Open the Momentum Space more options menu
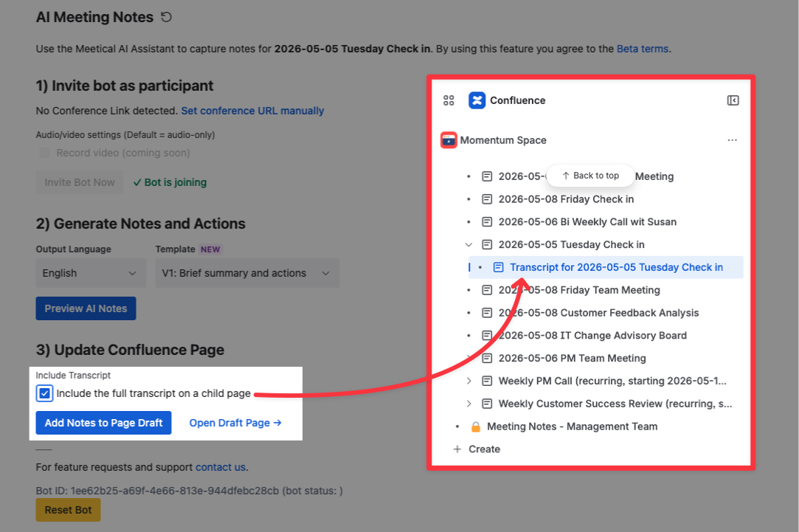Viewport: 799px width, 532px height. [x=733, y=140]
